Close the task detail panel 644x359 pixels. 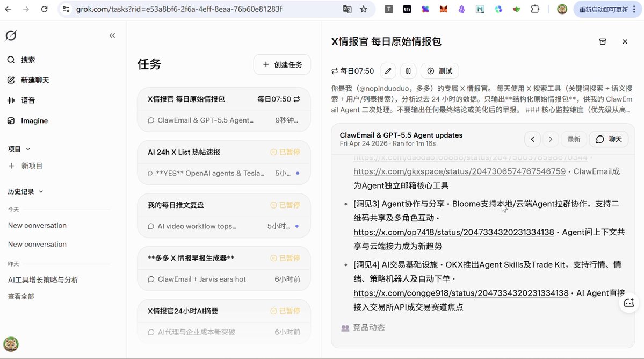[x=625, y=41]
